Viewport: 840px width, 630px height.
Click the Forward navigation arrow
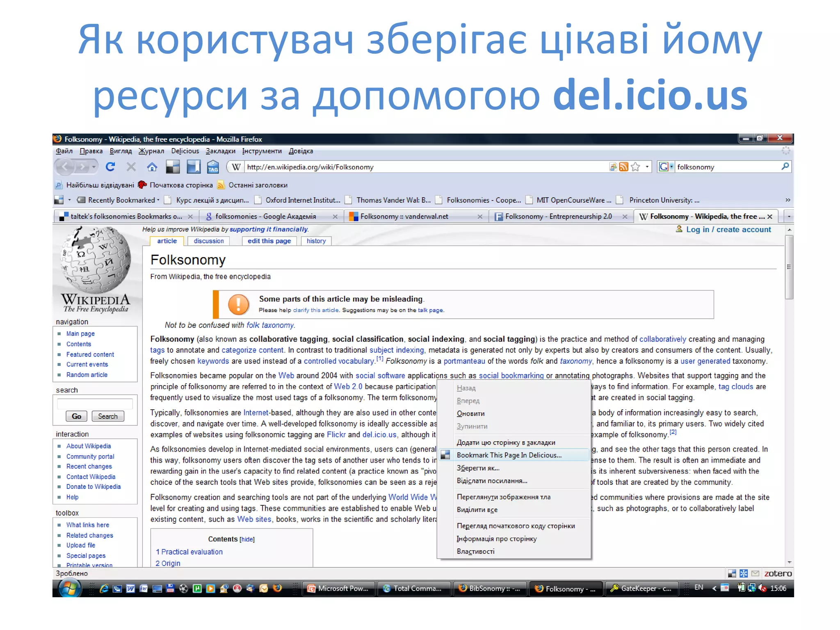pos(82,167)
